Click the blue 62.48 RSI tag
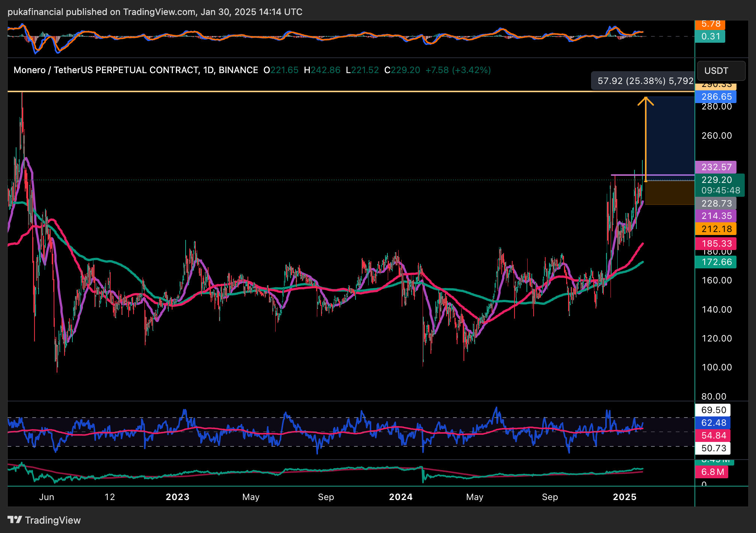The image size is (756, 533). point(712,423)
